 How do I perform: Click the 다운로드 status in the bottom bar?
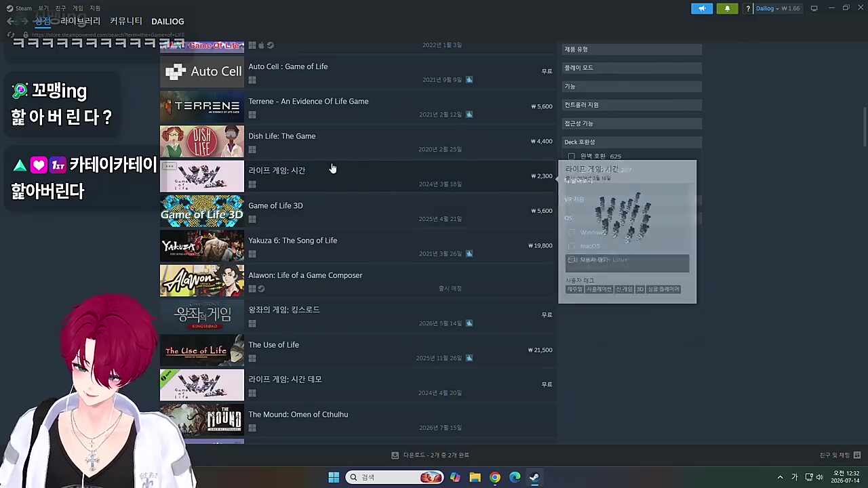click(436, 455)
